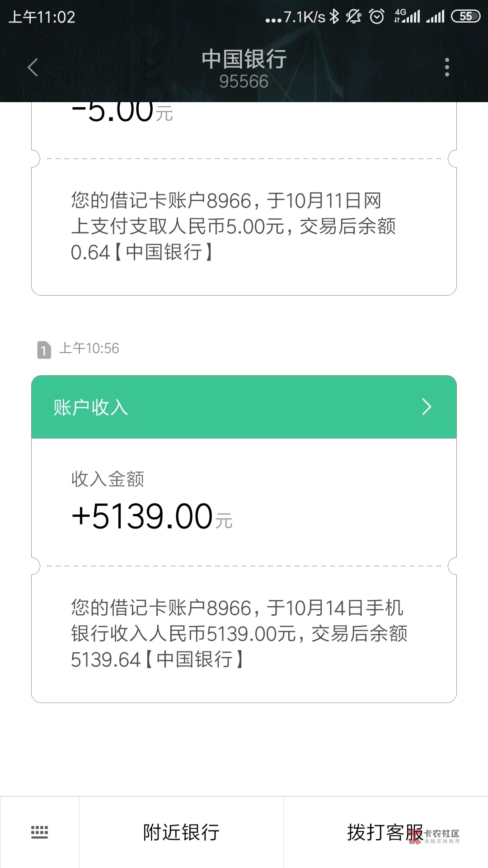Expand details via 账户收入 chevron arrow
488x868 pixels.
[x=427, y=407]
